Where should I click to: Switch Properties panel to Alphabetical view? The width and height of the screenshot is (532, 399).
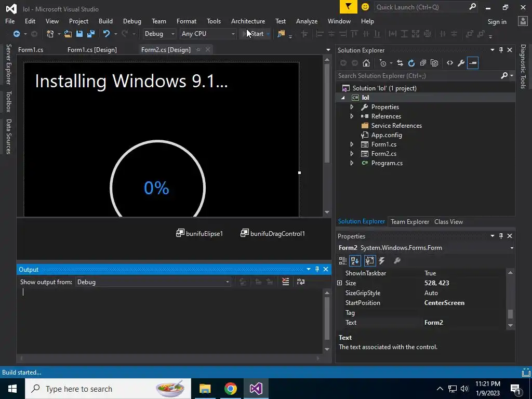[x=355, y=261]
